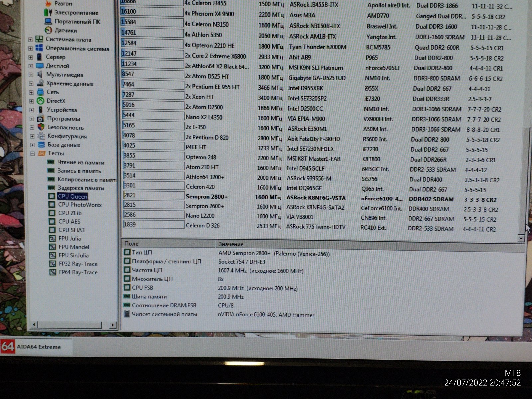The height and width of the screenshot is (399, 532).
Task: Click the База данных database icon
Action: click(x=41, y=145)
